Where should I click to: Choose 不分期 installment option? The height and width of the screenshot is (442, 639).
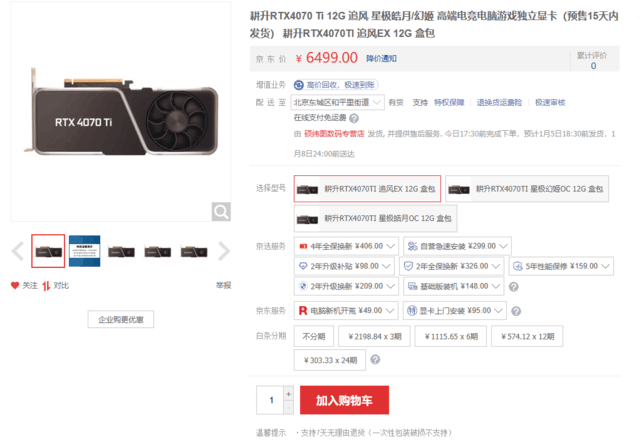coord(314,336)
